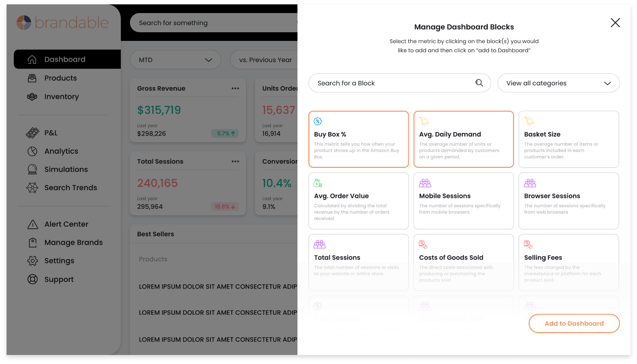Open the MTD date range dropdown
The width and height of the screenshot is (637, 364).
pos(175,60)
